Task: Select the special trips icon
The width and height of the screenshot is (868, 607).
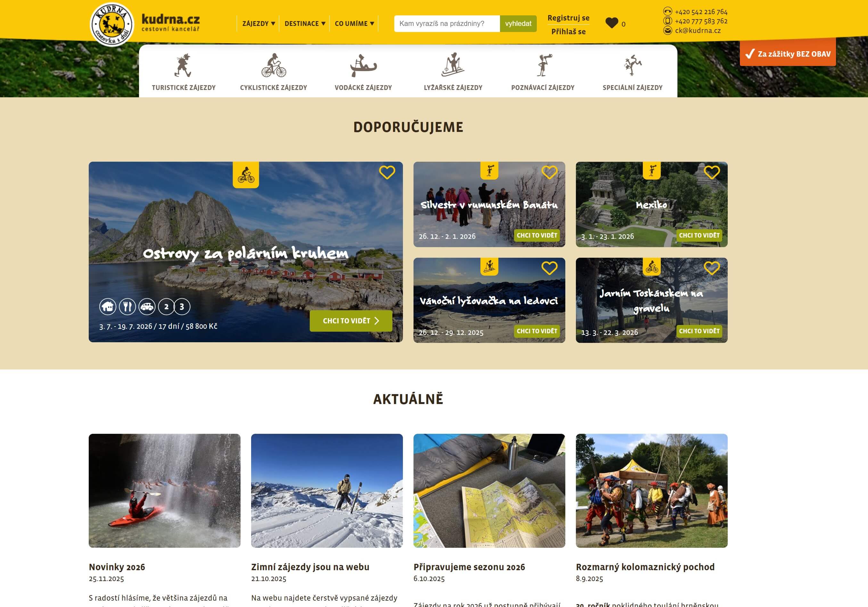Action: pos(633,65)
